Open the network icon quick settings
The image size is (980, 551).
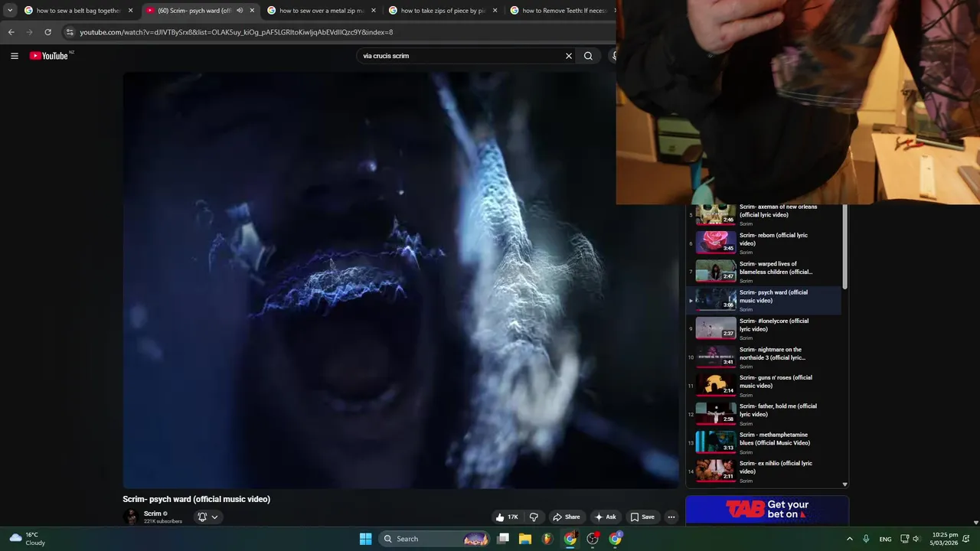(904, 539)
